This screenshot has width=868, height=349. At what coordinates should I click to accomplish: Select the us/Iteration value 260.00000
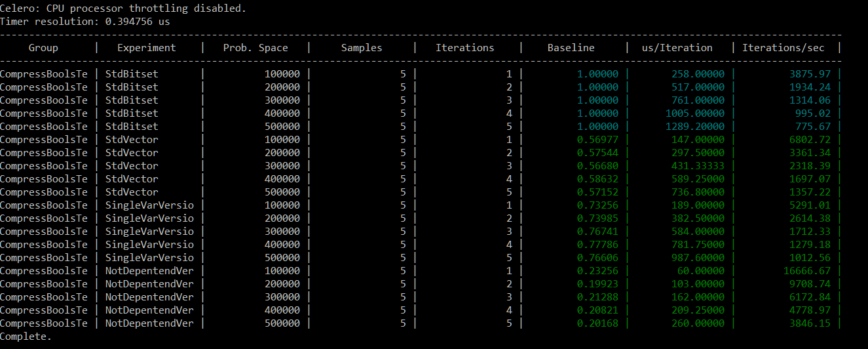(x=698, y=323)
